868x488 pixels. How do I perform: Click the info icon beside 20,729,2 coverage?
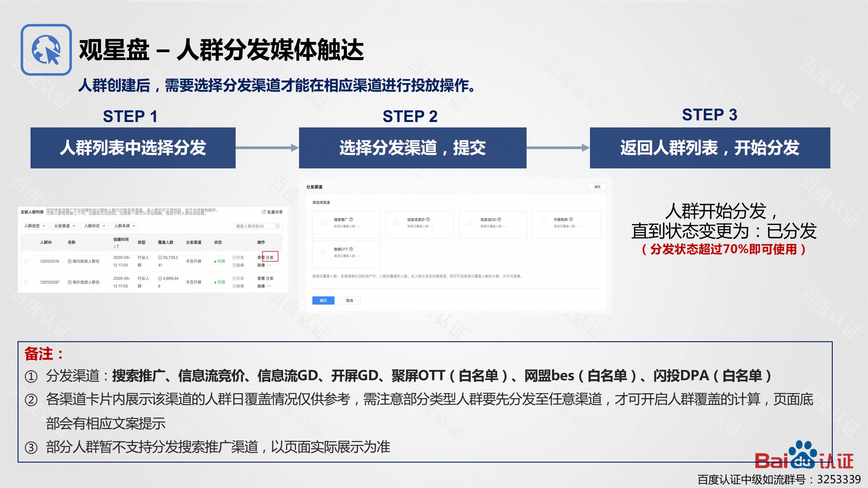pos(160,257)
